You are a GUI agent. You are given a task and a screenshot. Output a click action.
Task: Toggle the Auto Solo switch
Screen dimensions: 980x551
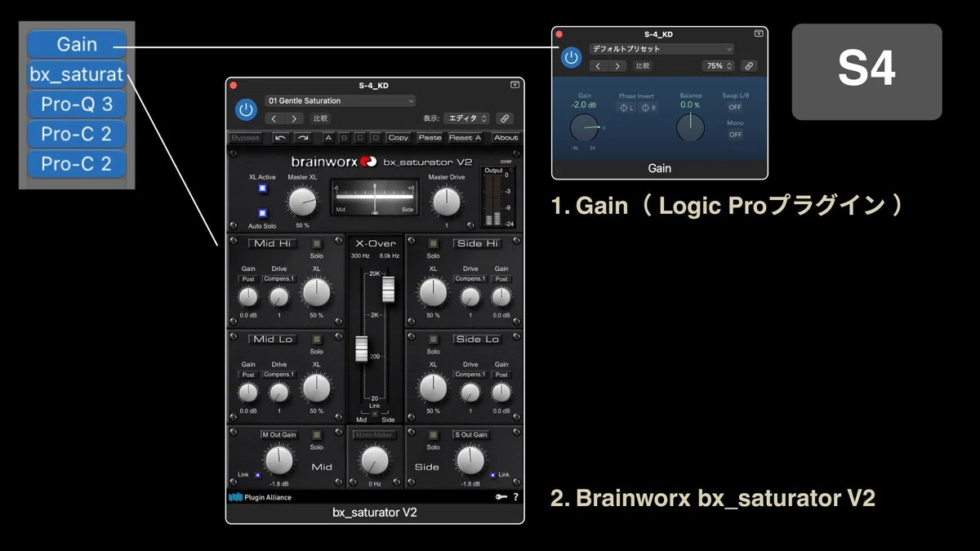263,213
